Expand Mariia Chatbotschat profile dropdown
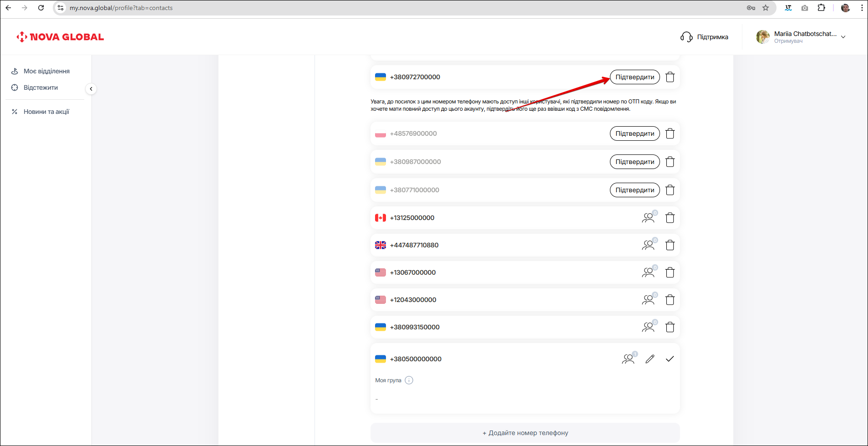This screenshot has width=868, height=446. (843, 37)
